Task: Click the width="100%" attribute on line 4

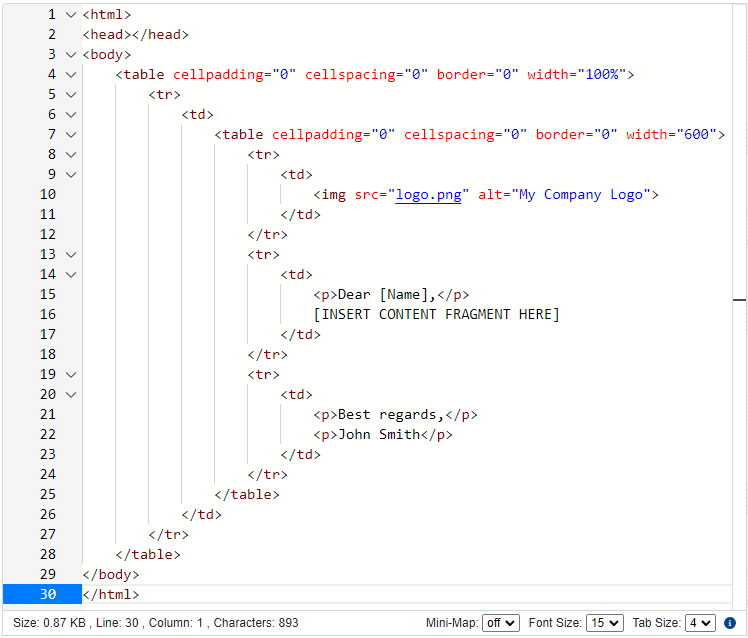Action: click(x=577, y=74)
